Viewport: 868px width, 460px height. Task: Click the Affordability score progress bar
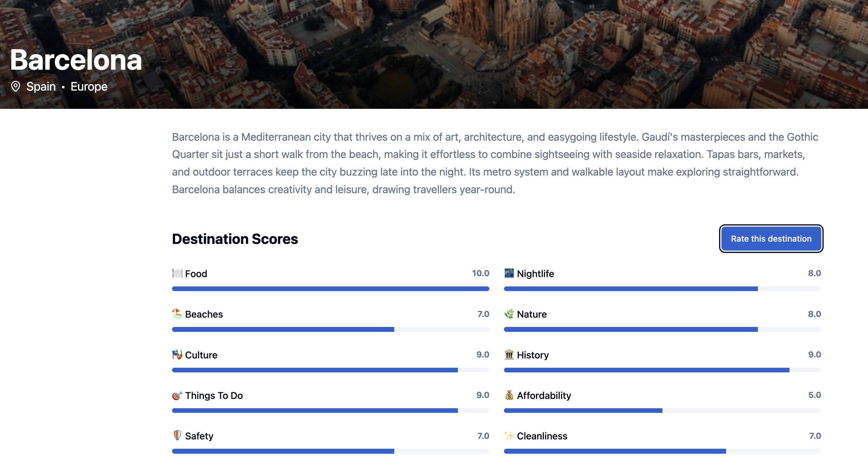pyautogui.click(x=662, y=411)
